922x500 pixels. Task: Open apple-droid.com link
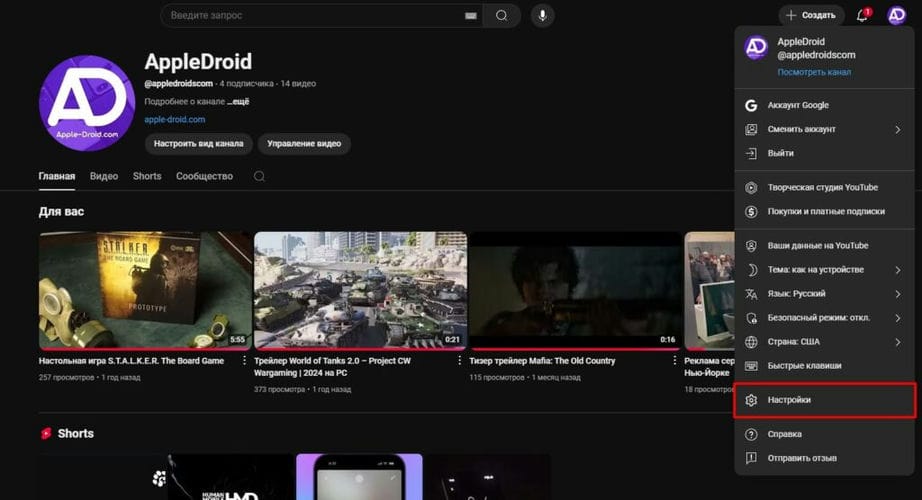pos(175,119)
